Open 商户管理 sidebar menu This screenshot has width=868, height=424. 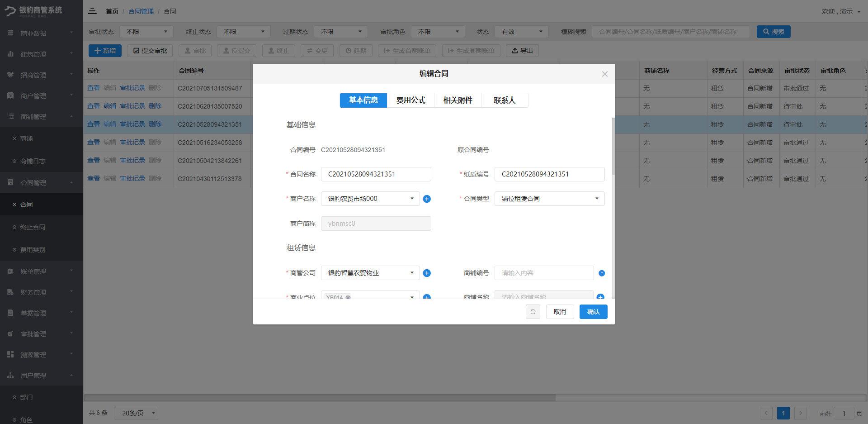tap(42, 96)
